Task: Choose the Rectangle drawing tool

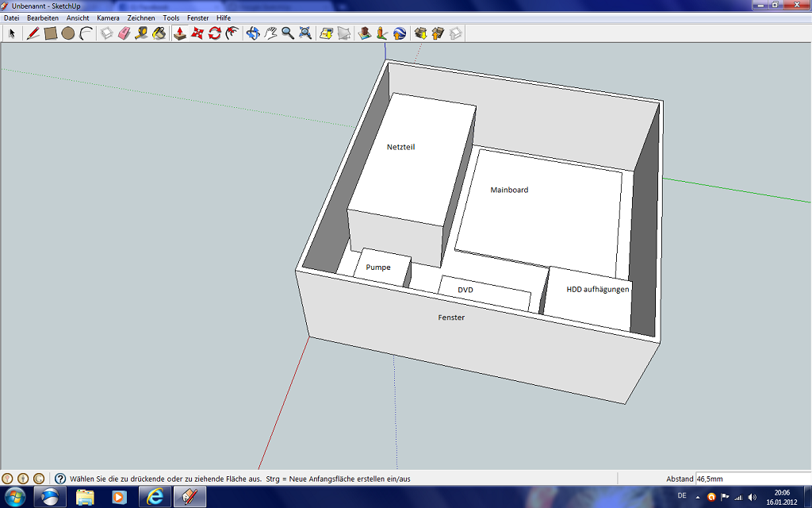Action: (x=50, y=33)
